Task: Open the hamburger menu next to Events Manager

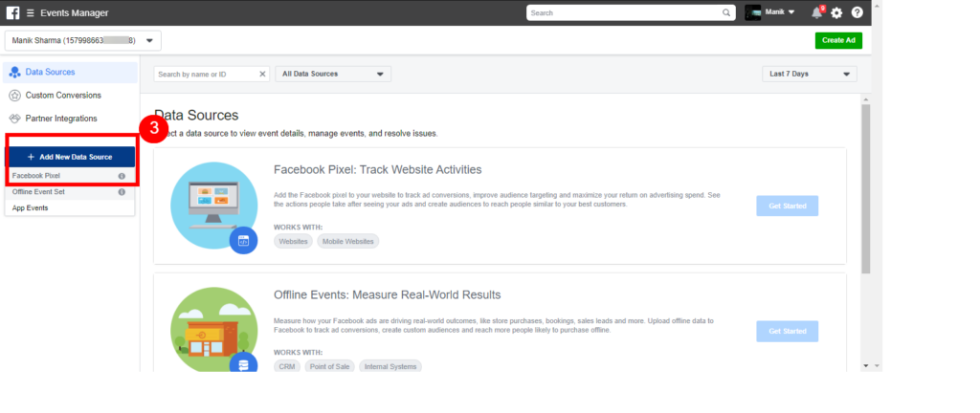Action: 30,13
